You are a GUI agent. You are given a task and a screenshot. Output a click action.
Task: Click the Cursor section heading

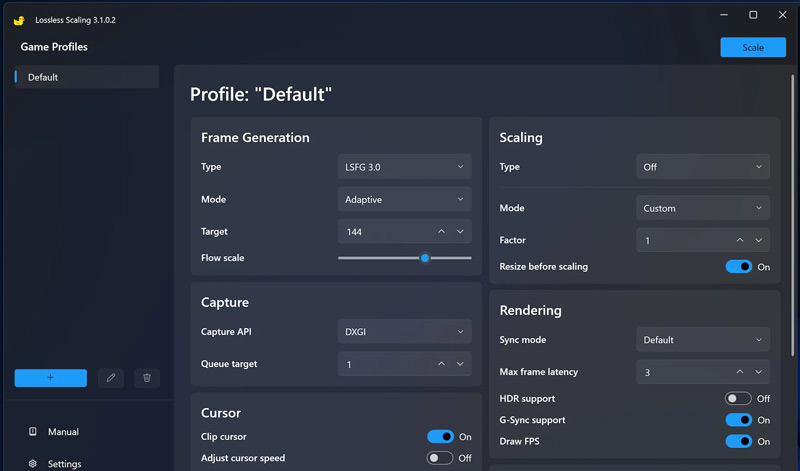220,413
